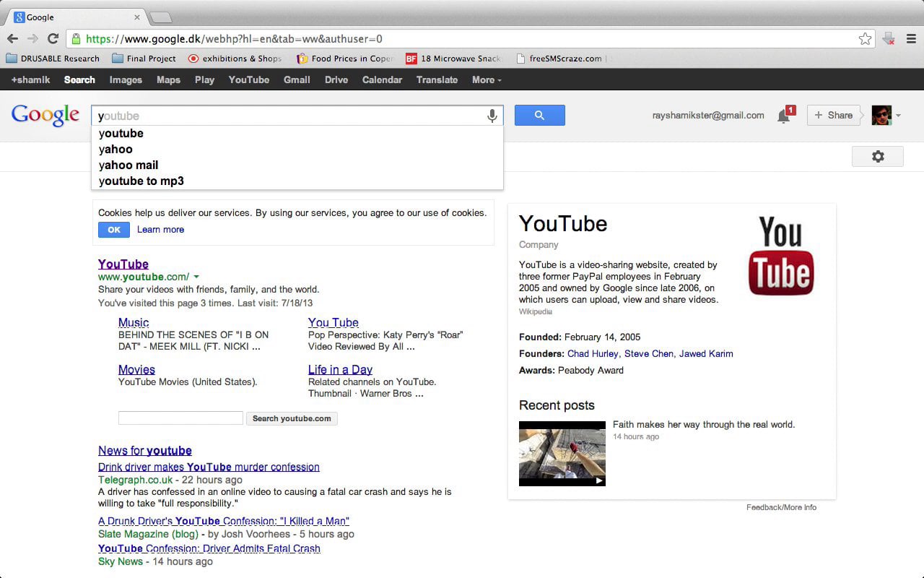Click the YouTube logo in knowledge panel
Image resolution: width=924 pixels, height=578 pixels.
(x=781, y=256)
